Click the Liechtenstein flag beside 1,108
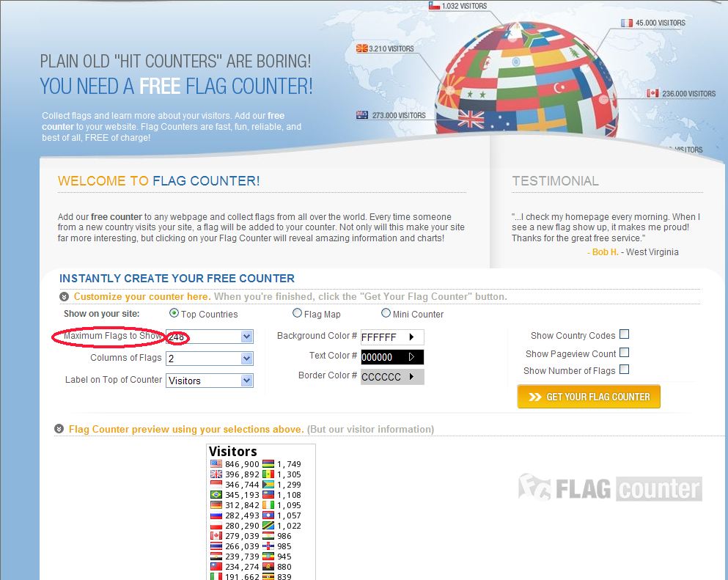 268,494
